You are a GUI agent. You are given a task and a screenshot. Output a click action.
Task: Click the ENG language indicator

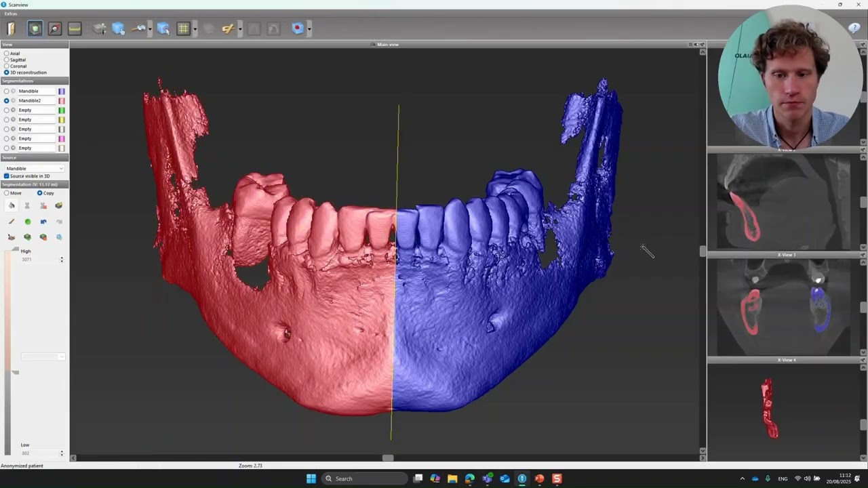click(x=783, y=479)
